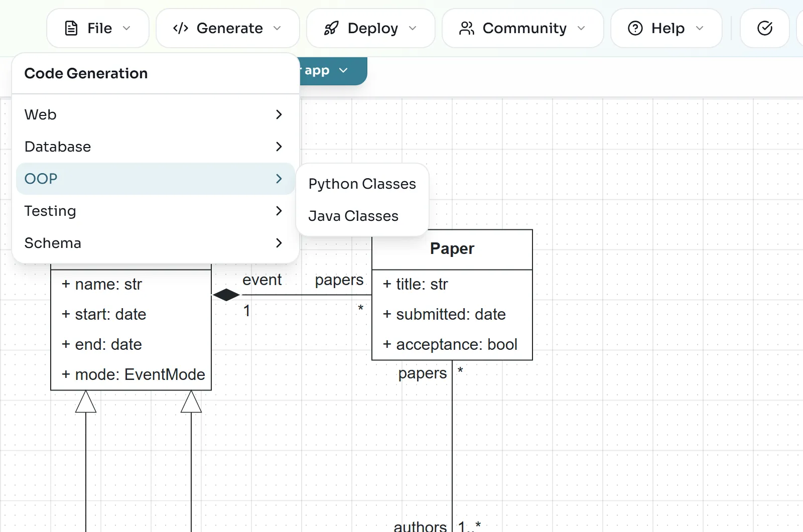Open the Help menu dropdown chevron
Screen dimensions: 803x532
pyautogui.click(x=700, y=28)
